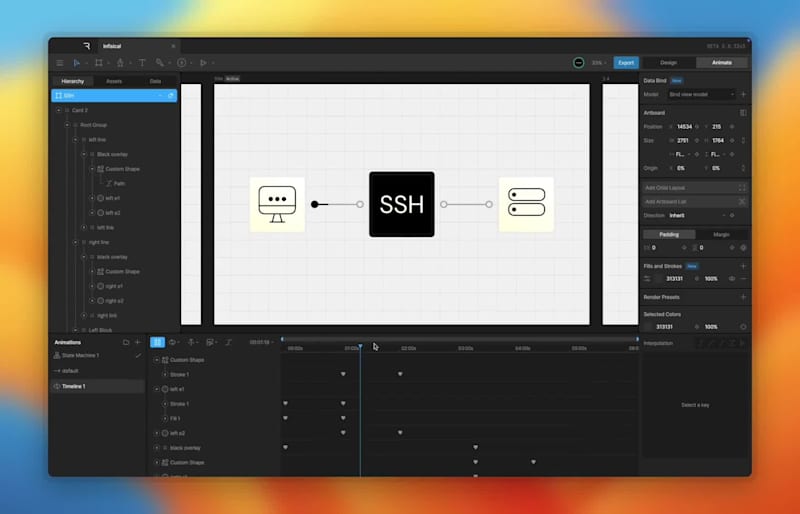Image resolution: width=800 pixels, height=514 pixels.
Task: Open the timeline duration dropdown
Action: click(x=262, y=342)
